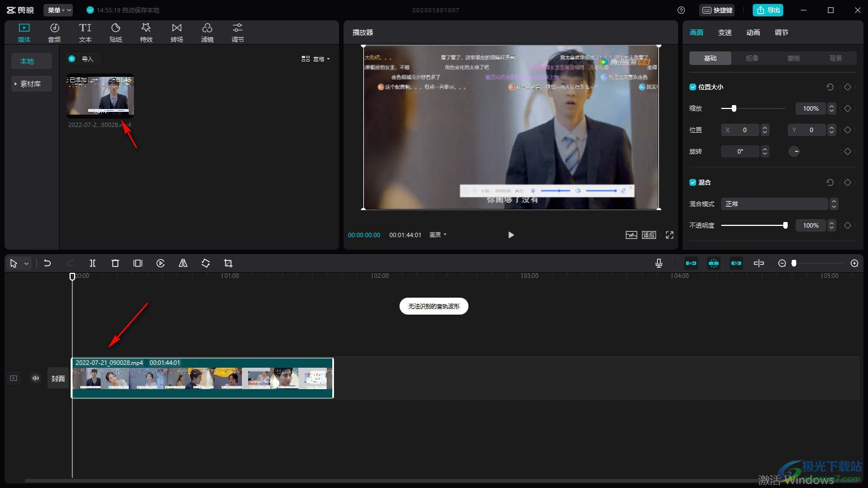Viewport: 868px width, 488px height.
Task: Click the reverse playback icon in timeline toolbar
Action: click(x=160, y=263)
